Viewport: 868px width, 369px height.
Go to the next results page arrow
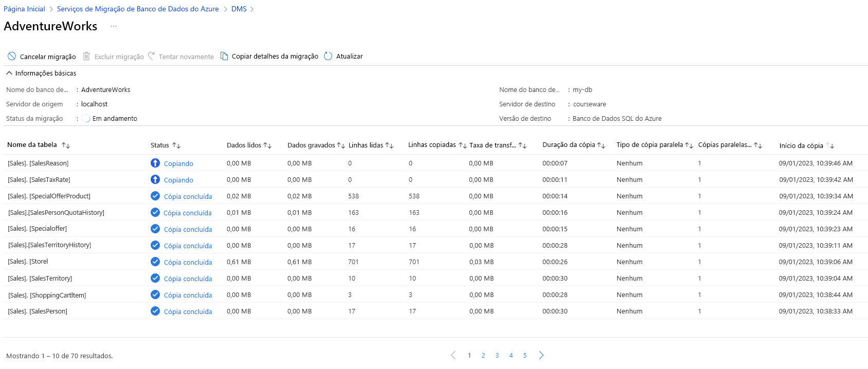click(541, 355)
